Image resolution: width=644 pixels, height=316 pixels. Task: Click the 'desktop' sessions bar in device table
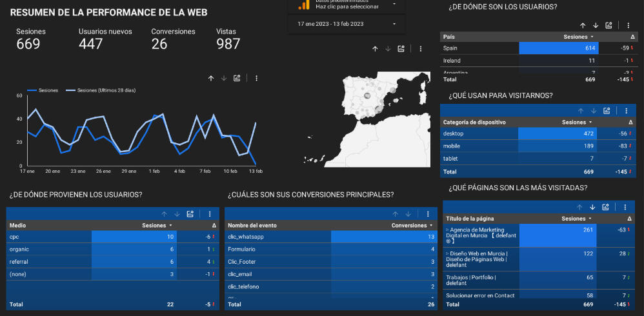coord(557,133)
